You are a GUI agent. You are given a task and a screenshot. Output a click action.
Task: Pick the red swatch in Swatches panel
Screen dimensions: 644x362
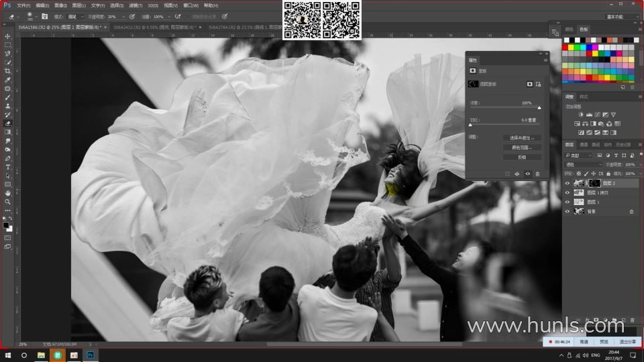tap(565, 48)
